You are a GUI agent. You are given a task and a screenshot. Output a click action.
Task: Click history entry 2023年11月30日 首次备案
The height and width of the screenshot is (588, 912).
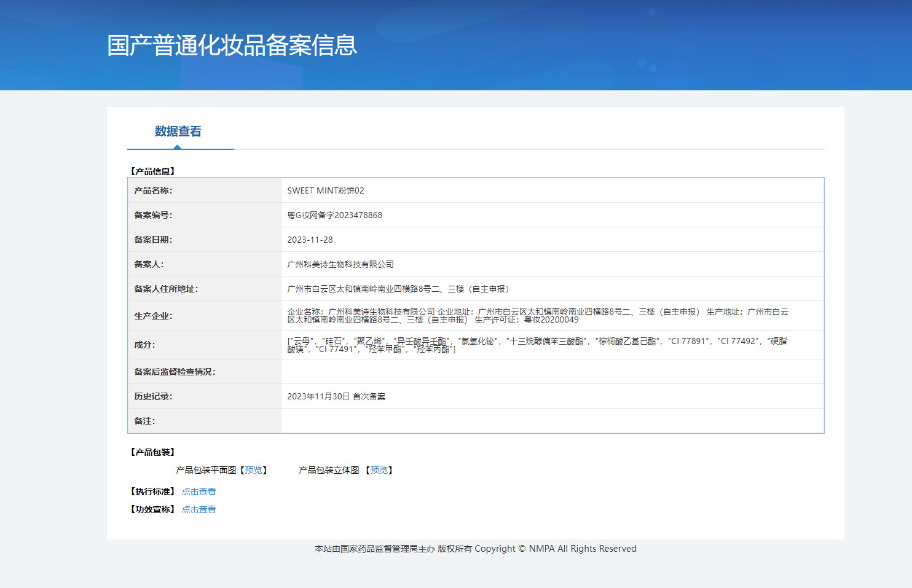point(336,396)
